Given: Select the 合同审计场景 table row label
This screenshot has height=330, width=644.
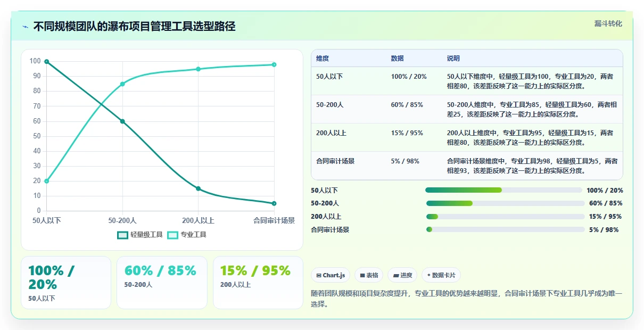Looking at the screenshot, I should coord(335,161).
